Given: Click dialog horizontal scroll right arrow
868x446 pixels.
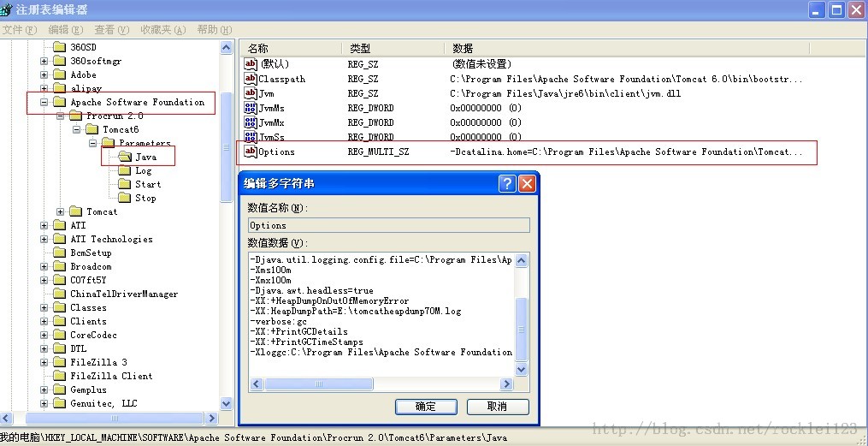Looking at the screenshot, I should [506, 384].
